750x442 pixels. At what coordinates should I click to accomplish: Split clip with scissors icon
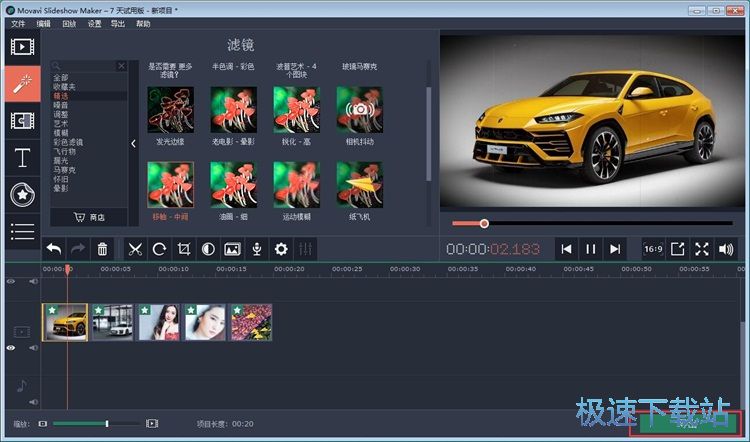(x=135, y=249)
